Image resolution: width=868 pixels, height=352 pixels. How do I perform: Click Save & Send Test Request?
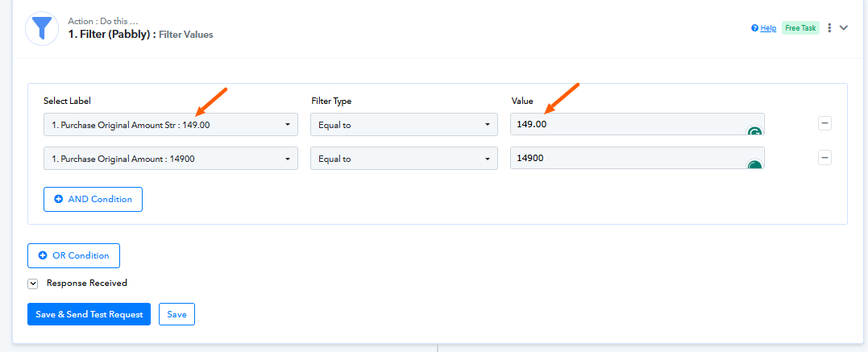click(89, 314)
